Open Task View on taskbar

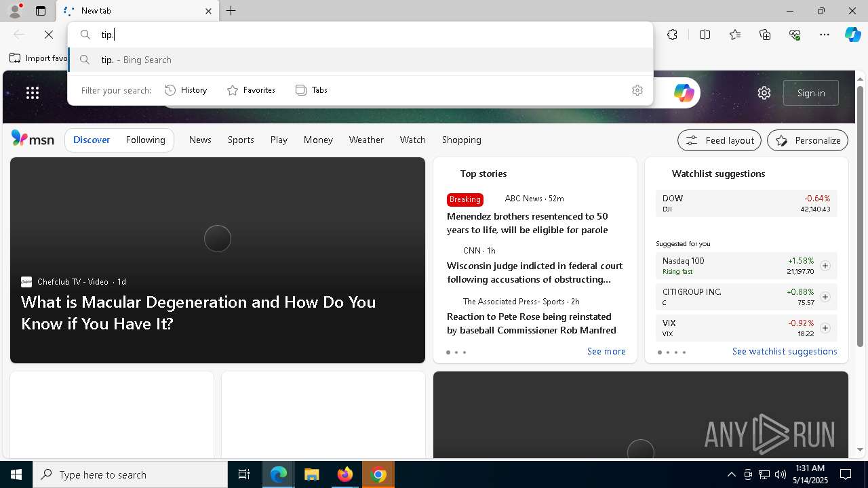tap(244, 474)
